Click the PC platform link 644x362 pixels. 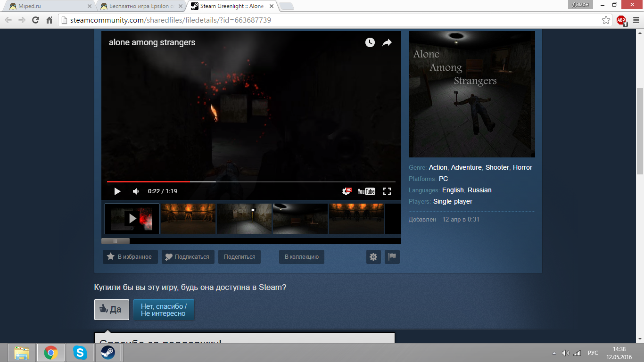443,179
